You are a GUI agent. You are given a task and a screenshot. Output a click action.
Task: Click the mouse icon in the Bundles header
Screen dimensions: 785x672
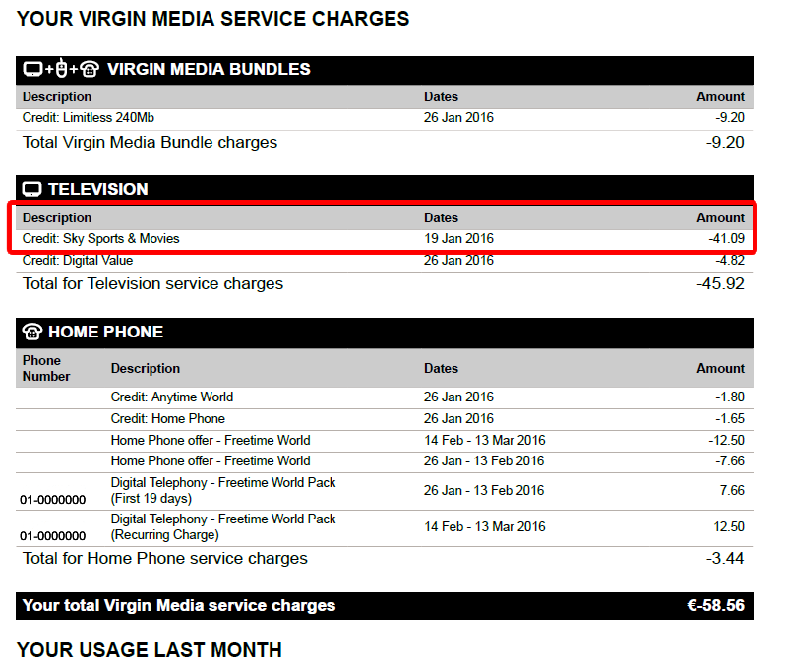tap(61, 69)
